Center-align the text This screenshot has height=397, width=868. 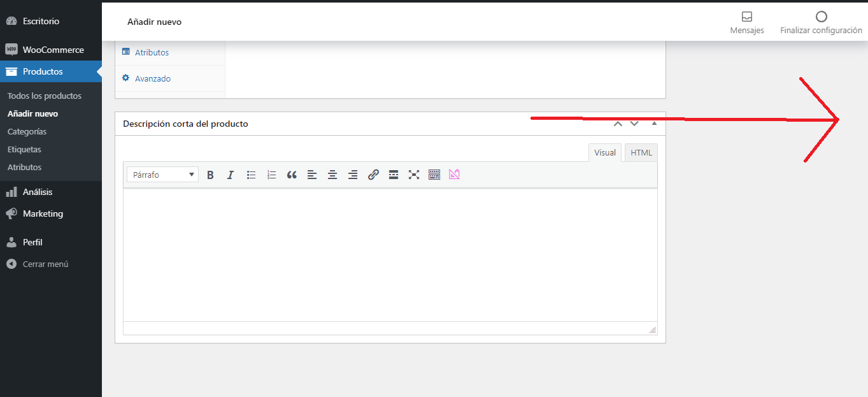(332, 174)
